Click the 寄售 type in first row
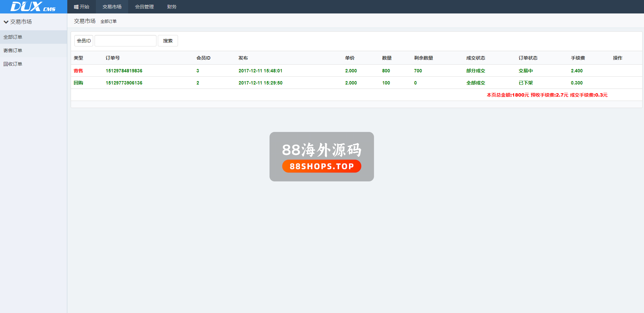 pos(78,71)
